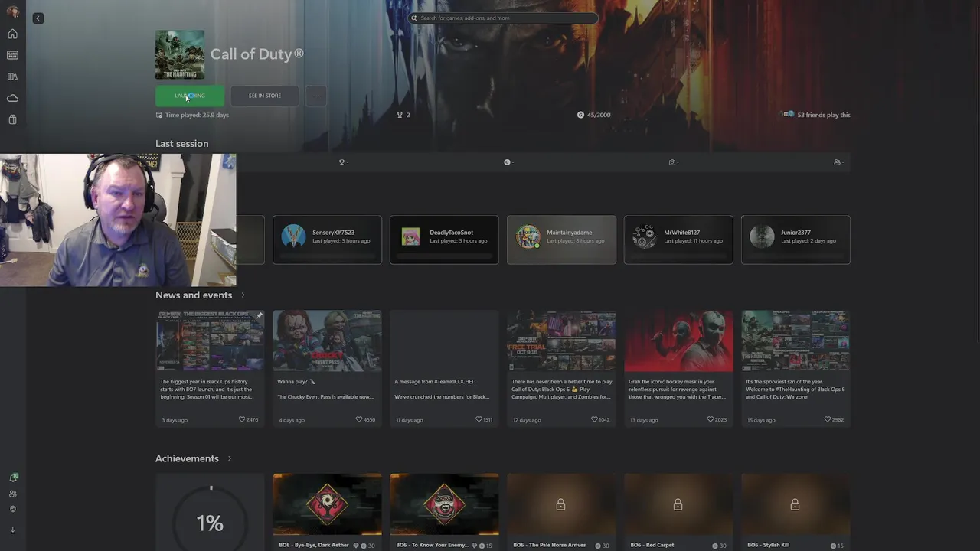980x551 pixels.
Task: Open locked BO6 Red Carpet achievement
Action: coord(678,511)
